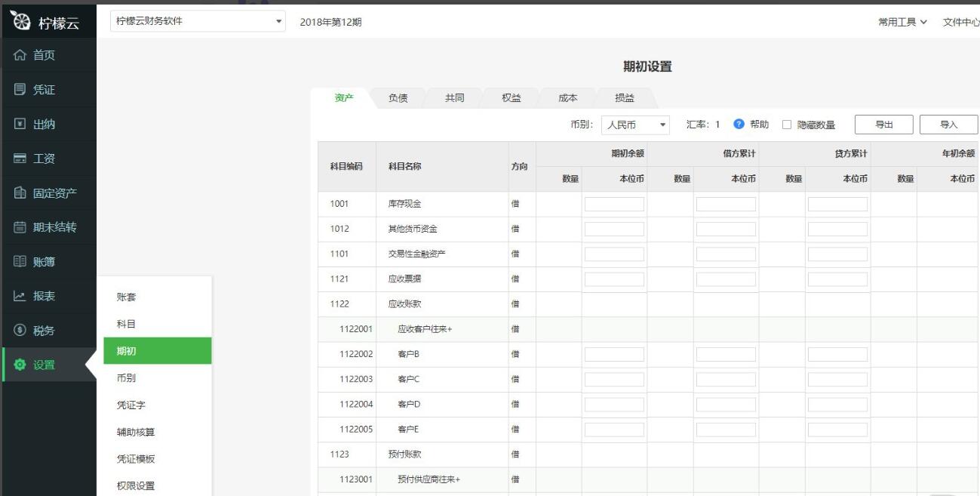The height and width of the screenshot is (496, 980).
Task: Select 辅助核算 in settings submenu
Action: (x=158, y=432)
